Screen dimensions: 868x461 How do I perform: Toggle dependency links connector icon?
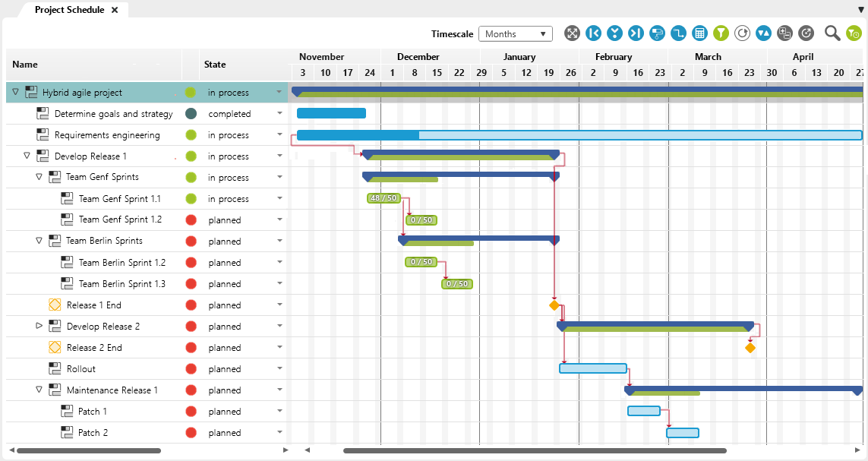tap(678, 33)
